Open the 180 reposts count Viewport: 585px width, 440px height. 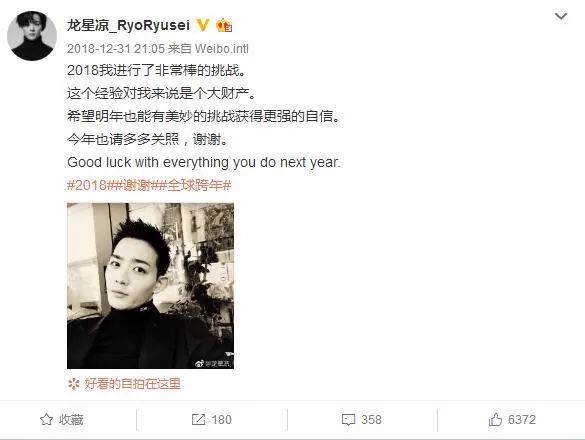(x=222, y=420)
